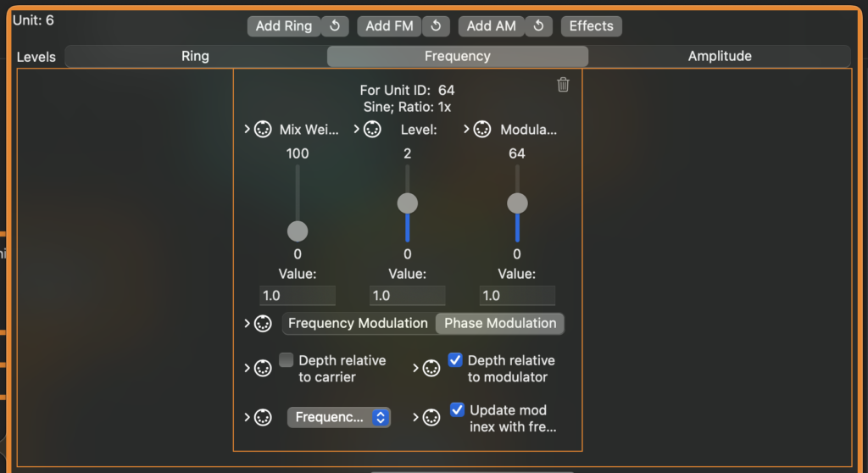Click the reset arrow next to Add Ring
The image size is (868, 473).
(335, 26)
